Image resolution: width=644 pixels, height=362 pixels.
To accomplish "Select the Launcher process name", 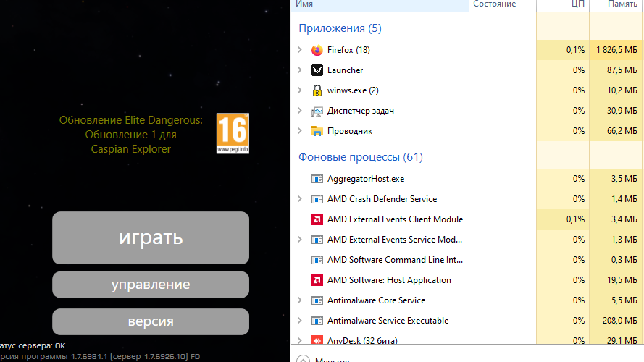I will click(345, 70).
